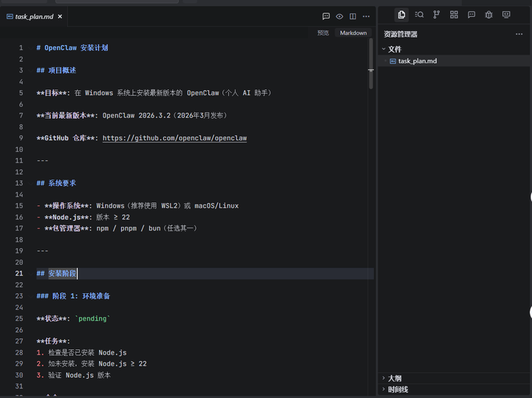The width and height of the screenshot is (532, 398).
Task: Switch to Markdown source mode
Action: (x=353, y=33)
